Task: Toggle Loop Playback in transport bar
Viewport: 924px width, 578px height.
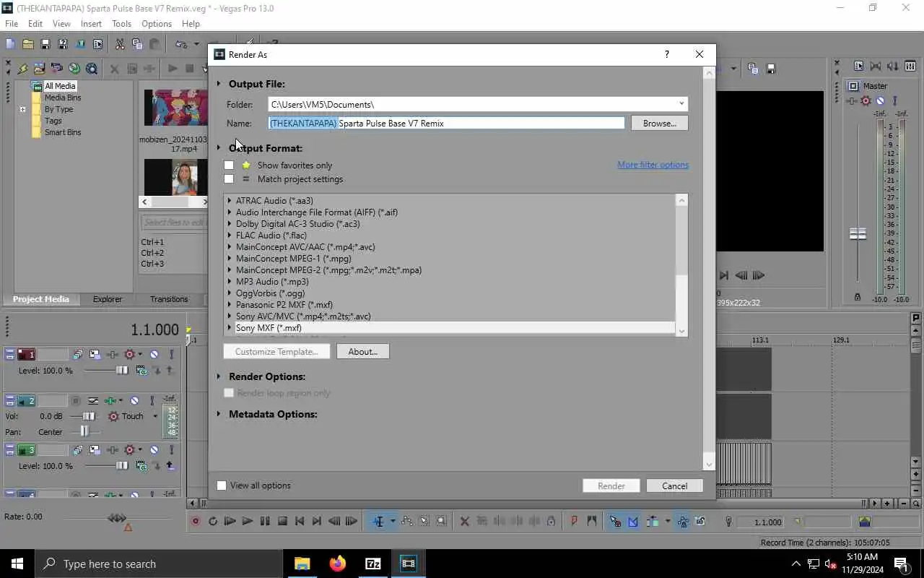Action: click(213, 521)
